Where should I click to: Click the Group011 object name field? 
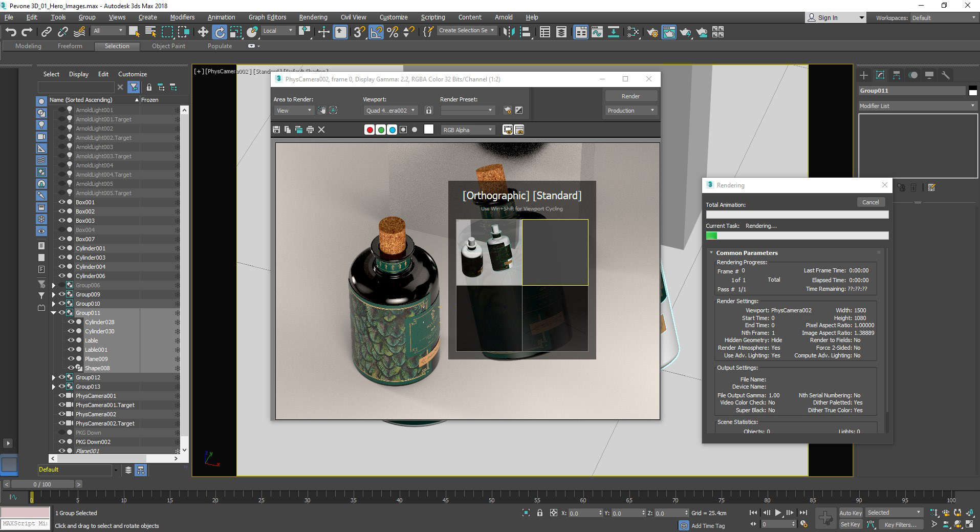911,91
